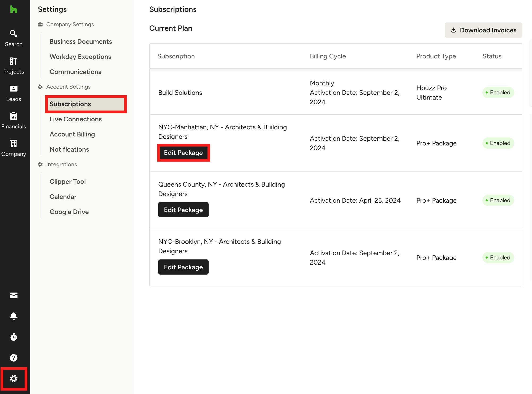Image resolution: width=532 pixels, height=394 pixels.
Task: Open the messages envelope icon
Action: pyautogui.click(x=13, y=295)
